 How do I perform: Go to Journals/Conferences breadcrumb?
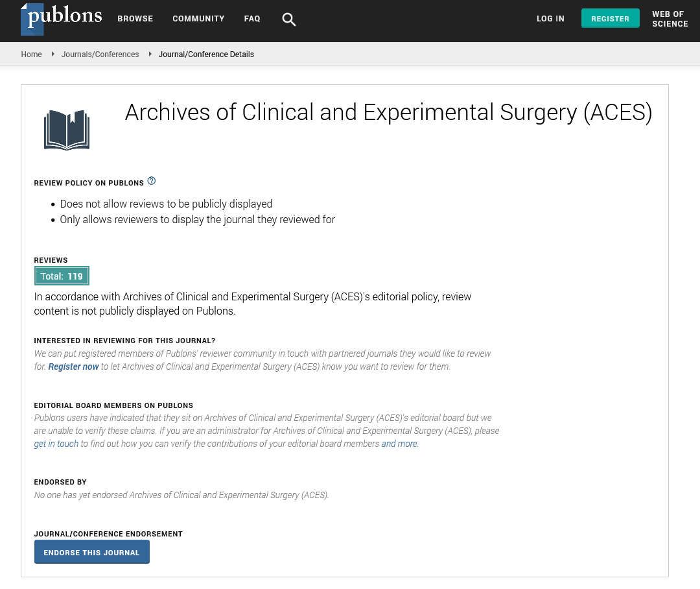pos(100,54)
